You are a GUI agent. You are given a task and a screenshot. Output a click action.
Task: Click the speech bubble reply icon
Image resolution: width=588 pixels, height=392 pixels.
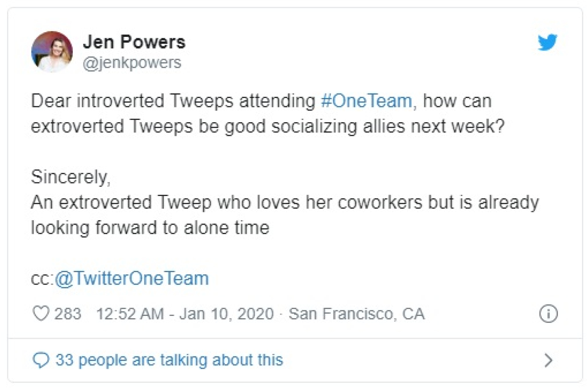pyautogui.click(x=42, y=360)
